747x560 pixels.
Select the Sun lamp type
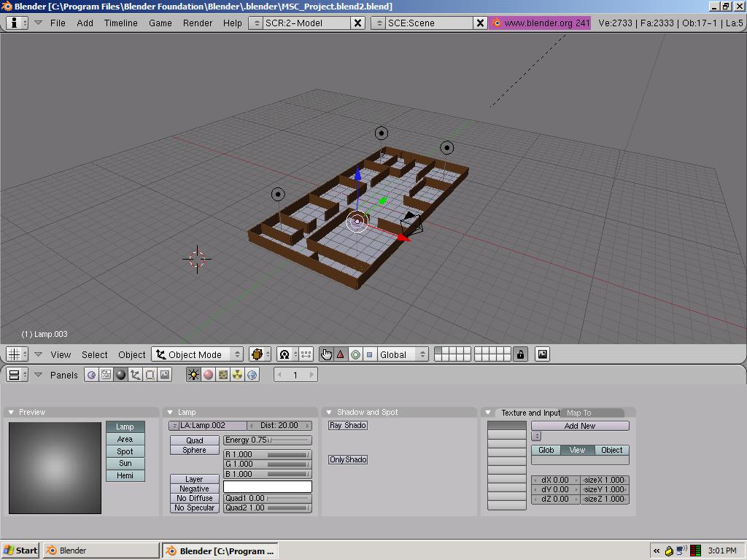click(125, 463)
